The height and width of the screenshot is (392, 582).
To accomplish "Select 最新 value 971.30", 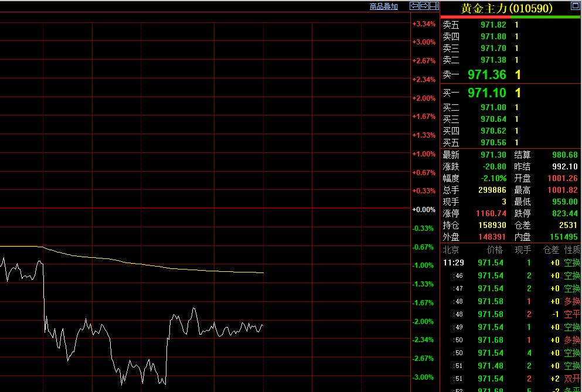I will 493,155.
